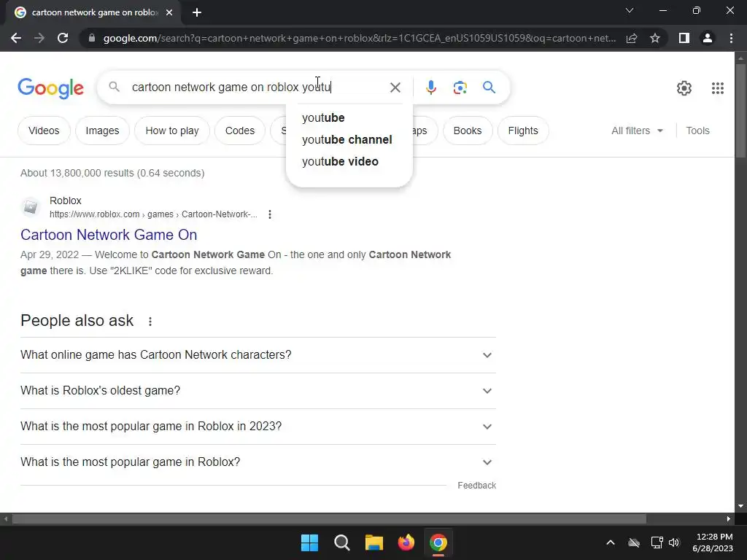Open search Tools
Viewport: 747px width, 560px height.
[x=697, y=131]
